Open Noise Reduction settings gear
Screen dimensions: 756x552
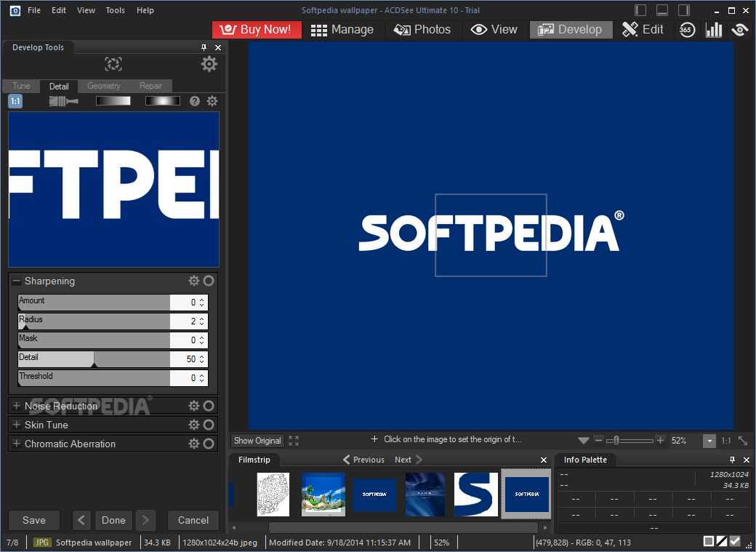[x=194, y=406]
